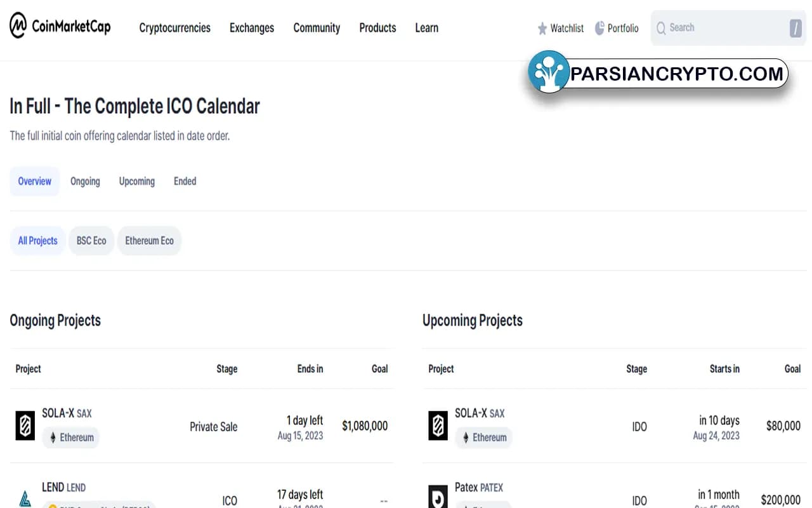The width and height of the screenshot is (812, 508).
Task: Switch to the Ongoing tab
Action: [x=85, y=181]
